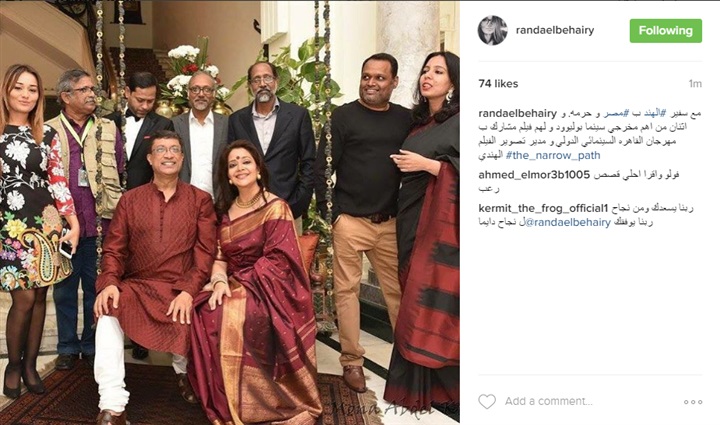Open the #مصر hashtag in caption
The height and width of the screenshot is (425, 720).
point(616,113)
